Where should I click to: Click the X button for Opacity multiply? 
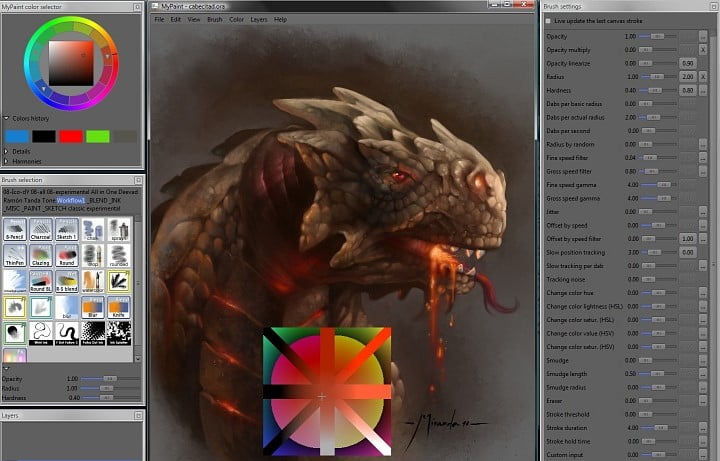(703, 50)
